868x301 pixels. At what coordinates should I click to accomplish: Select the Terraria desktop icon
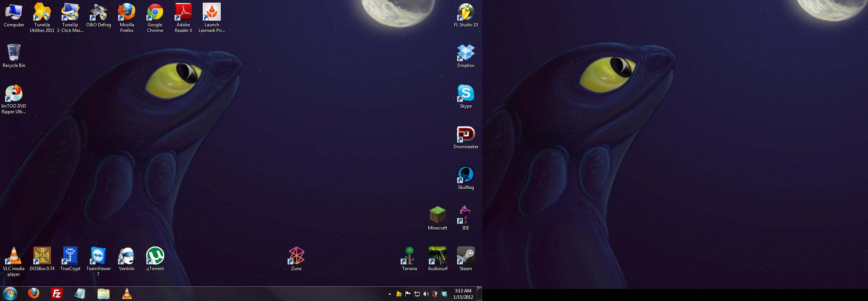409,256
